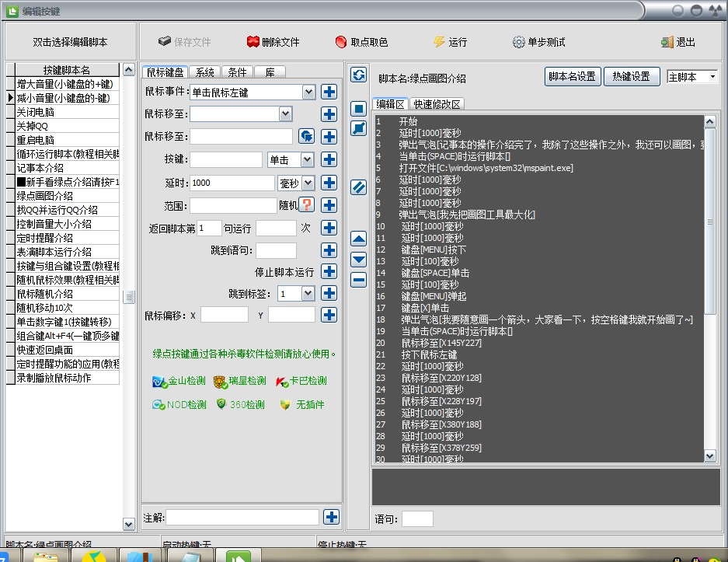Viewport: 728px width, 562px height.
Task: Click the refresh icon above the script editor
Action: coord(358,75)
